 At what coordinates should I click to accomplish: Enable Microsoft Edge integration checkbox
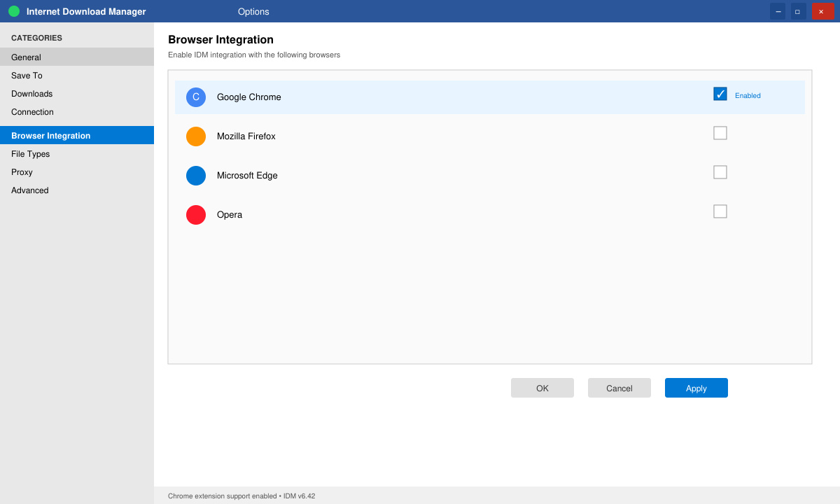720,172
